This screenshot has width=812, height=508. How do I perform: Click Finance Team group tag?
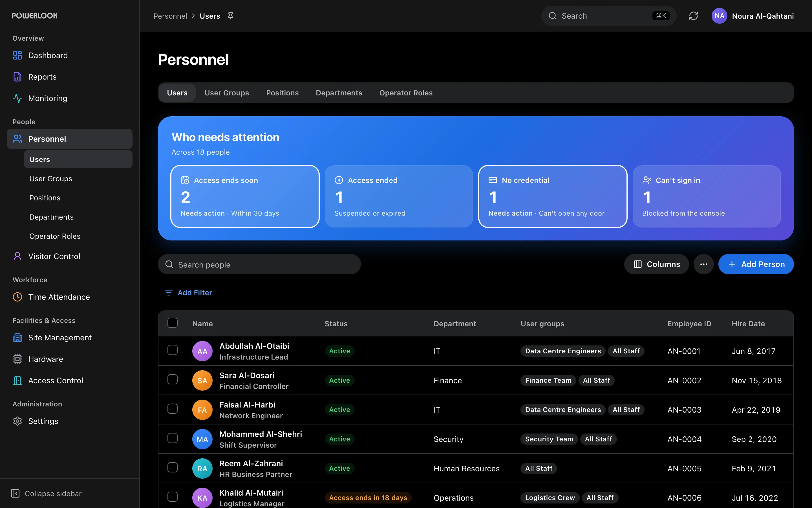click(548, 380)
